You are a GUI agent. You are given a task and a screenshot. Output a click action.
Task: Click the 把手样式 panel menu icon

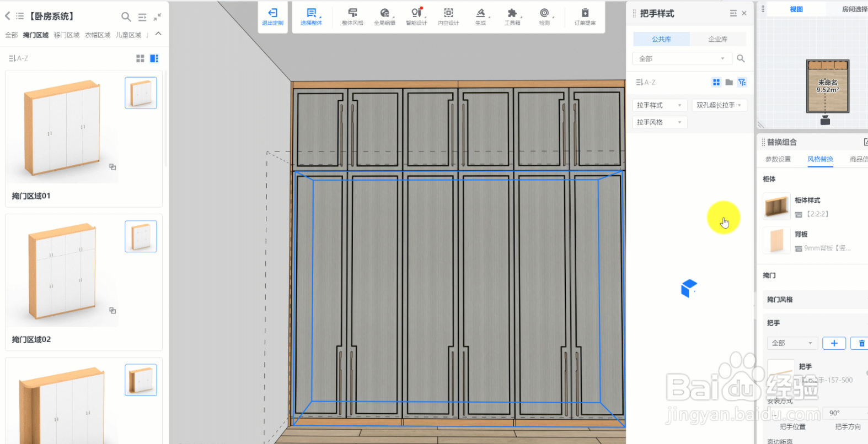point(733,13)
